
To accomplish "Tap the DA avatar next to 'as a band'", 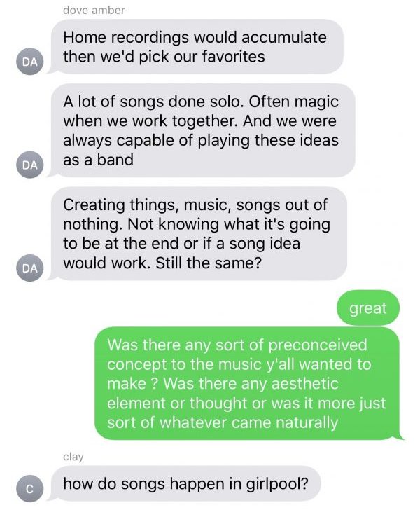I will (29, 165).
